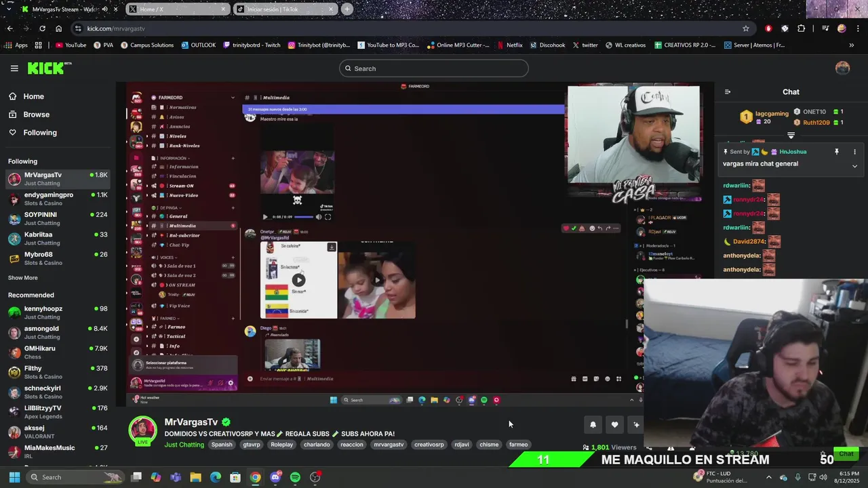The width and height of the screenshot is (868, 488).
Task: Open Netflix bookmark
Action: pos(510,45)
